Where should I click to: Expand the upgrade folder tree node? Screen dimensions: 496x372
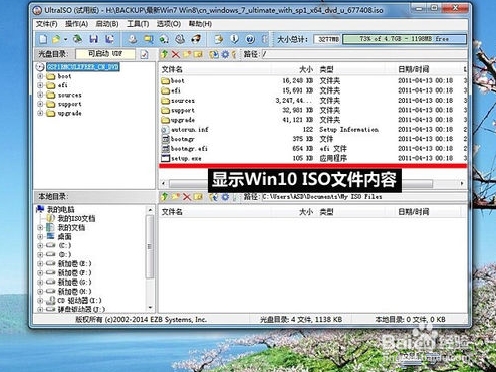(40, 113)
